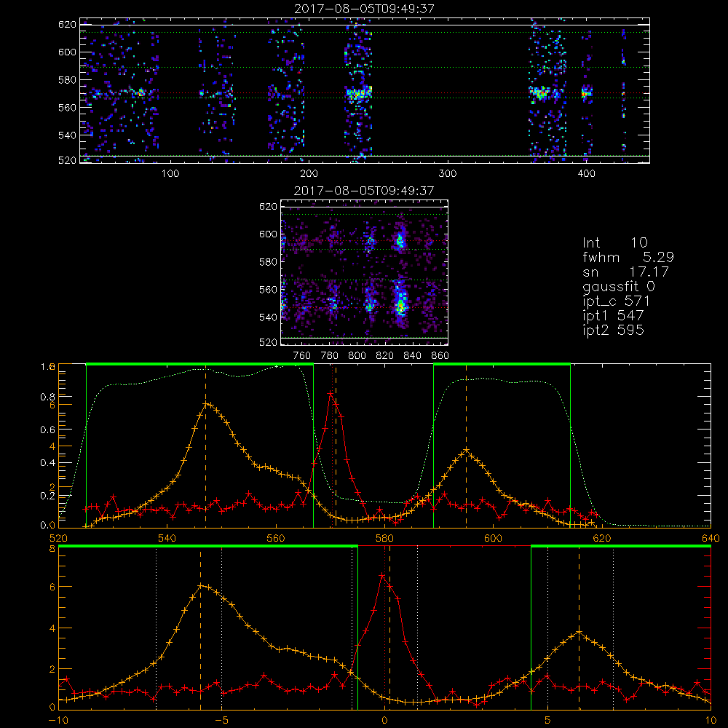Screen dimensions: 728x728
Task: Click the x-axis label 300 of the top image
Action: coord(448,174)
